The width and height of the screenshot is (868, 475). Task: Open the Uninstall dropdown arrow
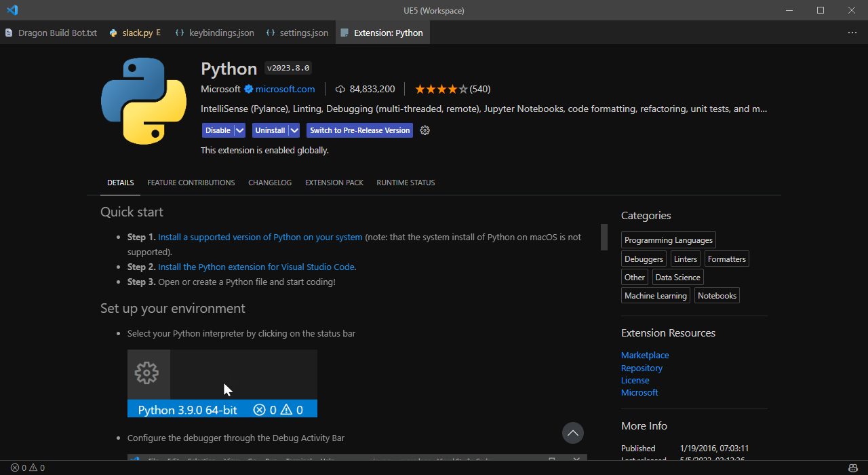point(294,130)
